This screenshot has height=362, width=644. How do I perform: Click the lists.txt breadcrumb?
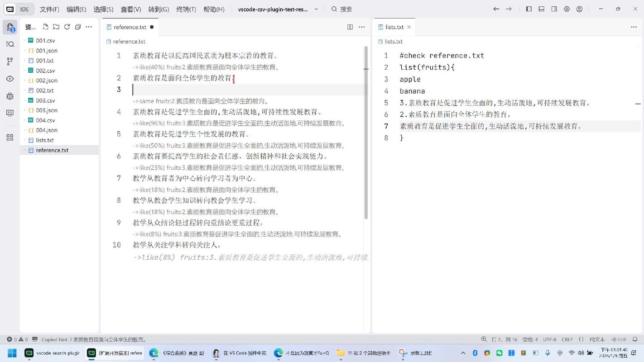[x=394, y=42]
